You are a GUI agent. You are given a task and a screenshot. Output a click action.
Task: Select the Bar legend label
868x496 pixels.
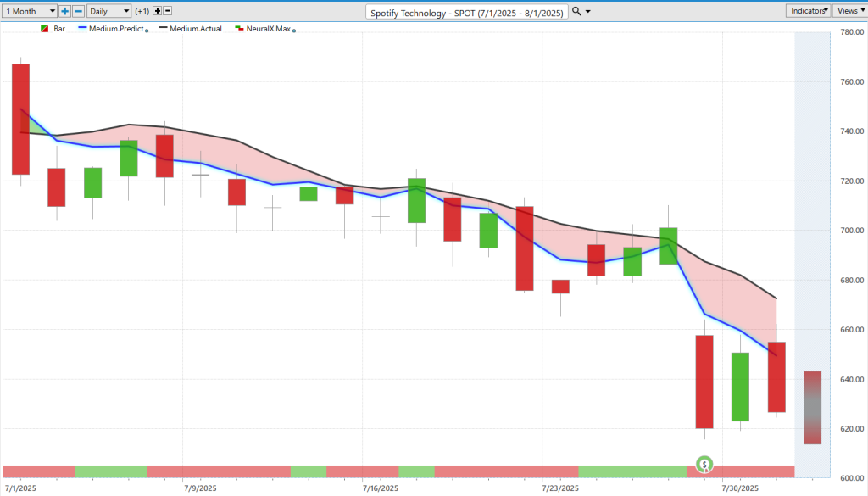59,29
